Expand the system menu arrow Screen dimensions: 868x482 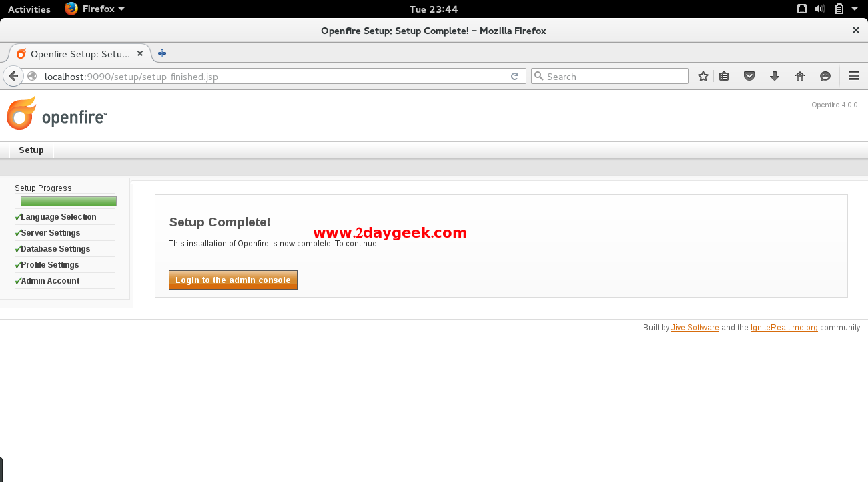(x=854, y=9)
